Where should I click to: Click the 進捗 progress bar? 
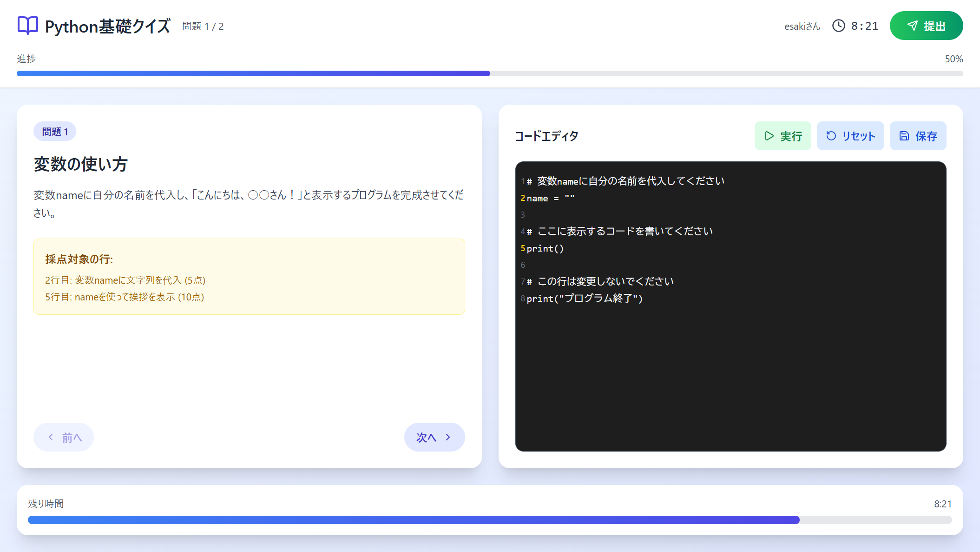490,73
